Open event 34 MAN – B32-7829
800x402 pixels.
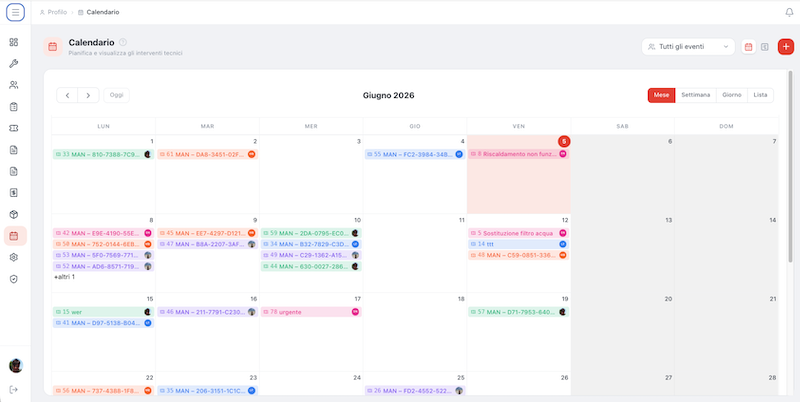[311, 244]
